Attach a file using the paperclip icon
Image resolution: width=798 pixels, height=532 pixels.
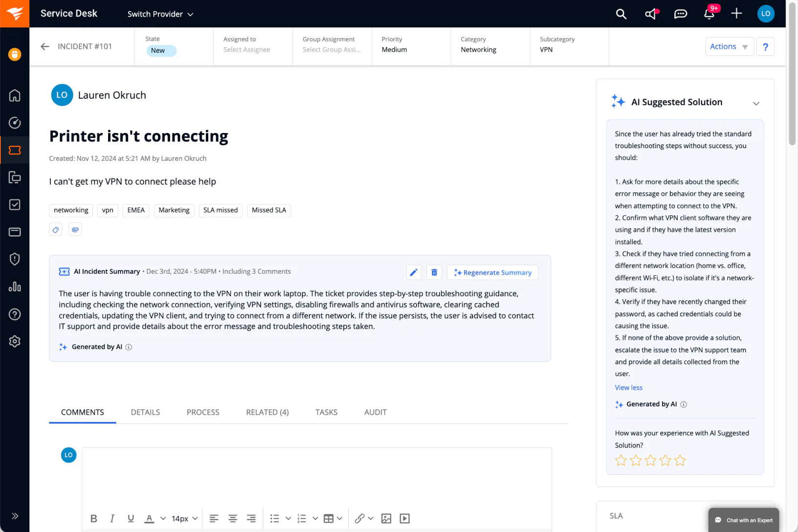tap(75, 229)
